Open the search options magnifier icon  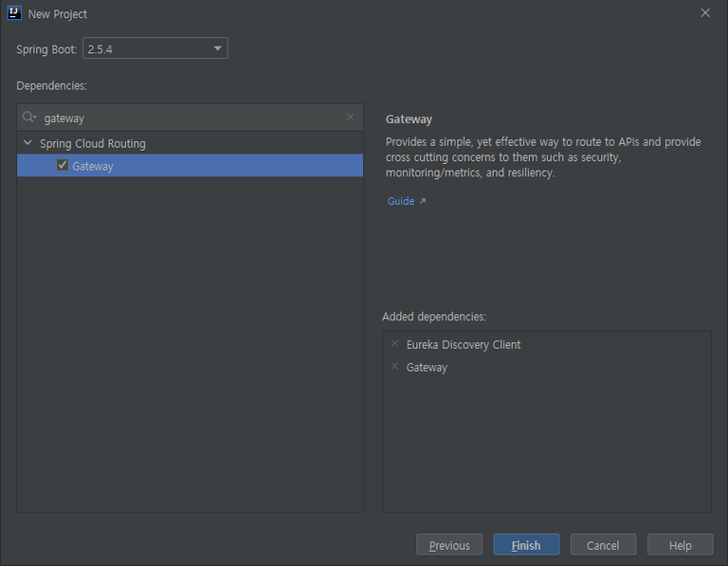pyautogui.click(x=29, y=117)
